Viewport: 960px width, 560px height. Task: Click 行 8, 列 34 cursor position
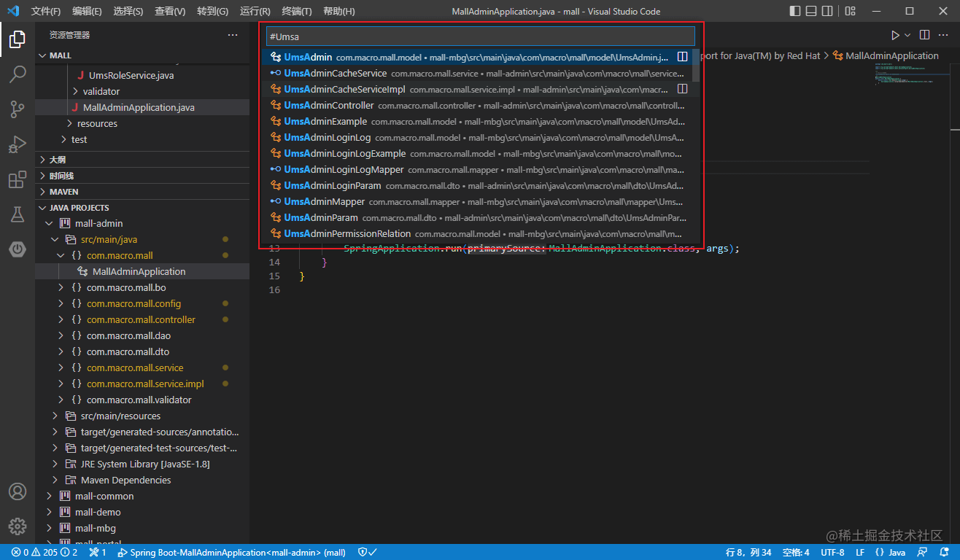click(748, 553)
